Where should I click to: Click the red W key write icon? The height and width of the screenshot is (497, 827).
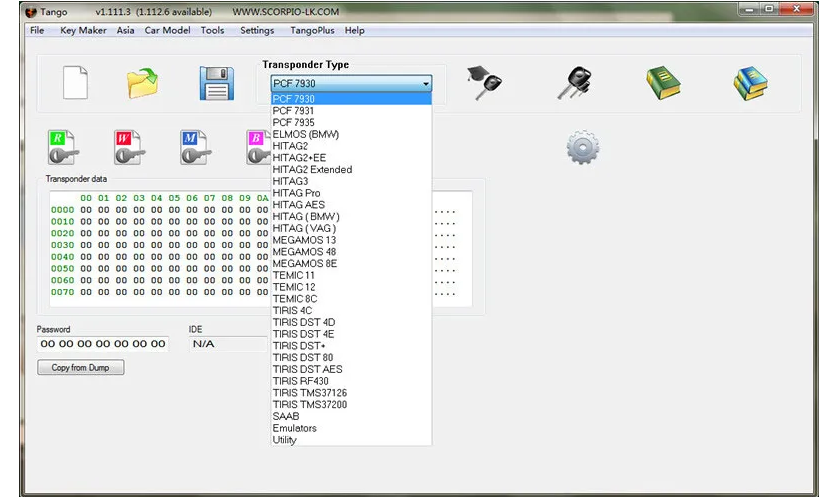coord(129,147)
